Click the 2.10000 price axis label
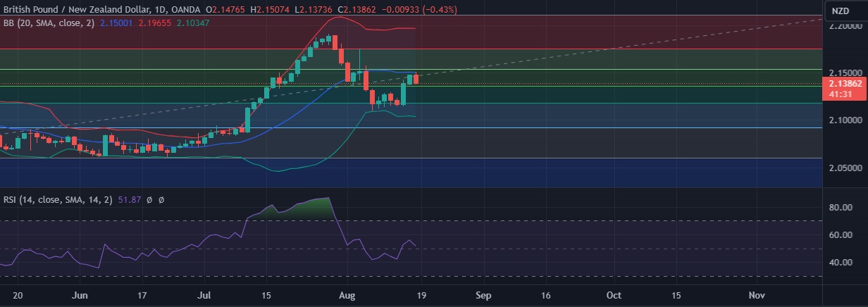The height and width of the screenshot is (307, 868). pyautogui.click(x=846, y=120)
